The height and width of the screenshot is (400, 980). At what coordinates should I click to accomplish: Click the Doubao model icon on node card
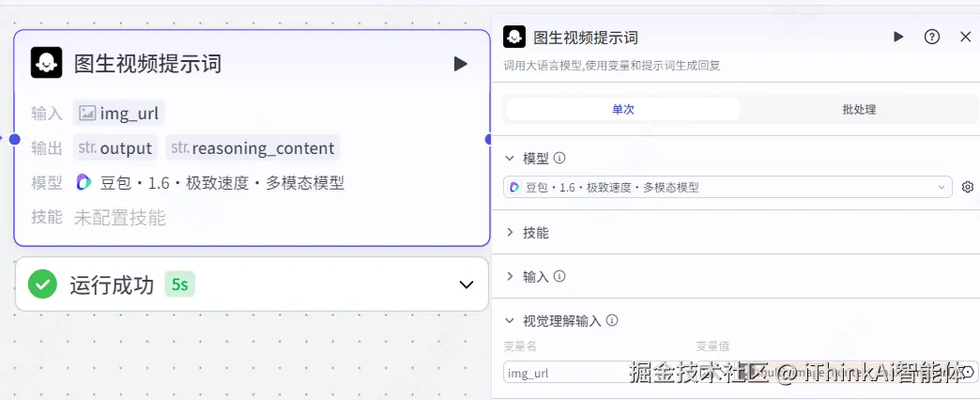point(84,182)
